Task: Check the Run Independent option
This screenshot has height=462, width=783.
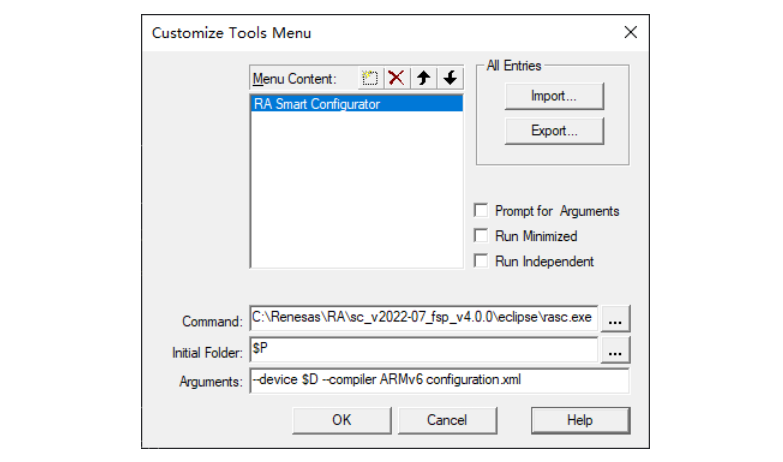Action: pyautogui.click(x=483, y=261)
